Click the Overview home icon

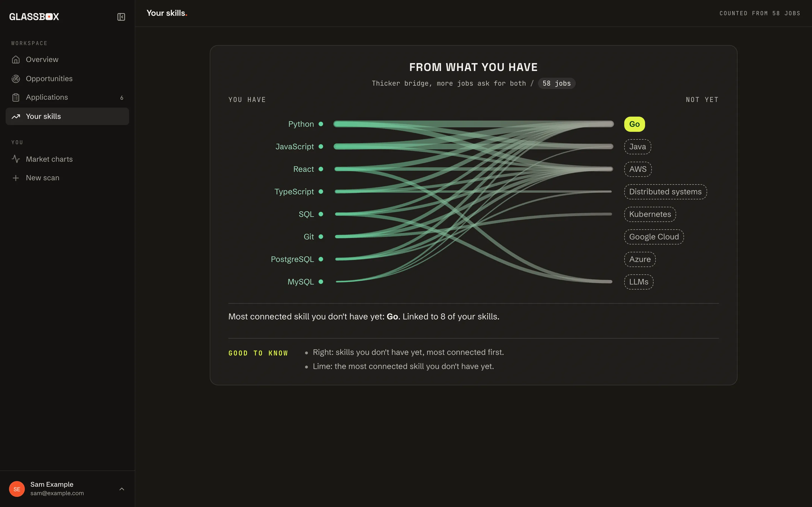point(16,60)
